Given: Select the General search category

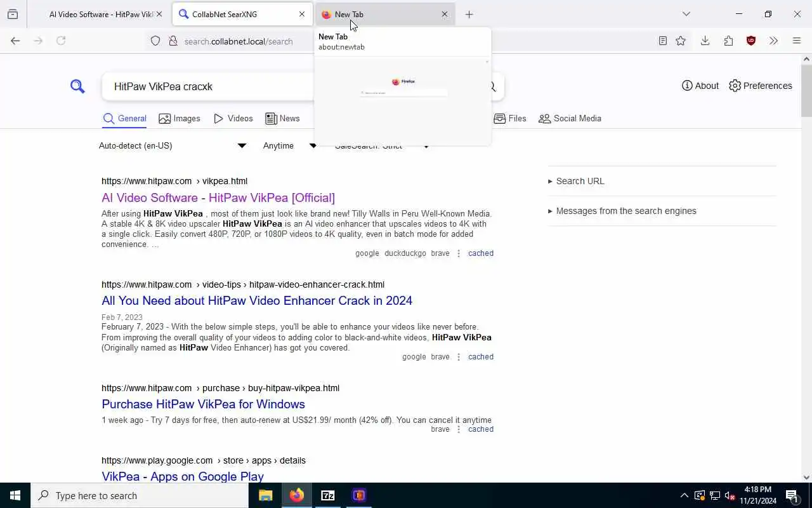Looking at the screenshot, I should tap(124, 118).
